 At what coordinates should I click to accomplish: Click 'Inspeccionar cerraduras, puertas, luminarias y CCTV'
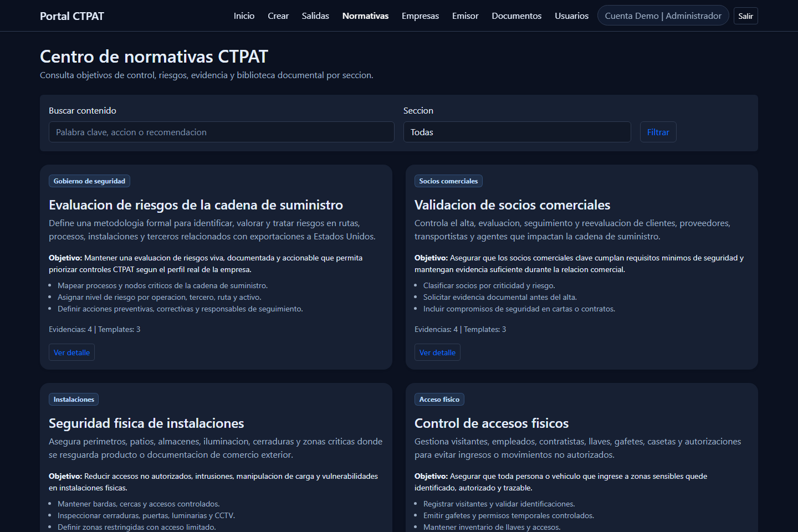146,515
